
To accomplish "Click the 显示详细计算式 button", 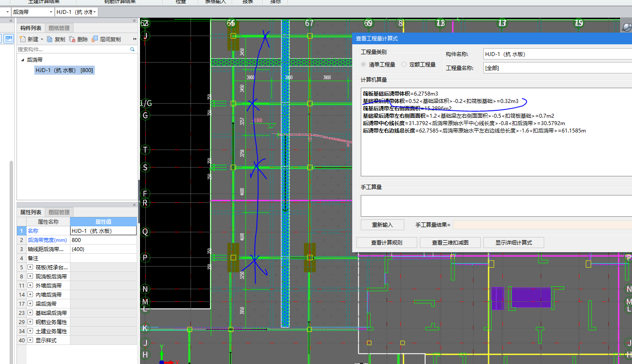I will (514, 243).
